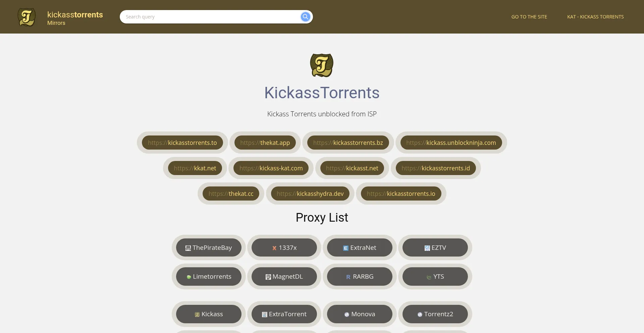Open KAT - KICKASS TORRENTS menu link
This screenshot has height=333, width=644.
click(x=595, y=17)
